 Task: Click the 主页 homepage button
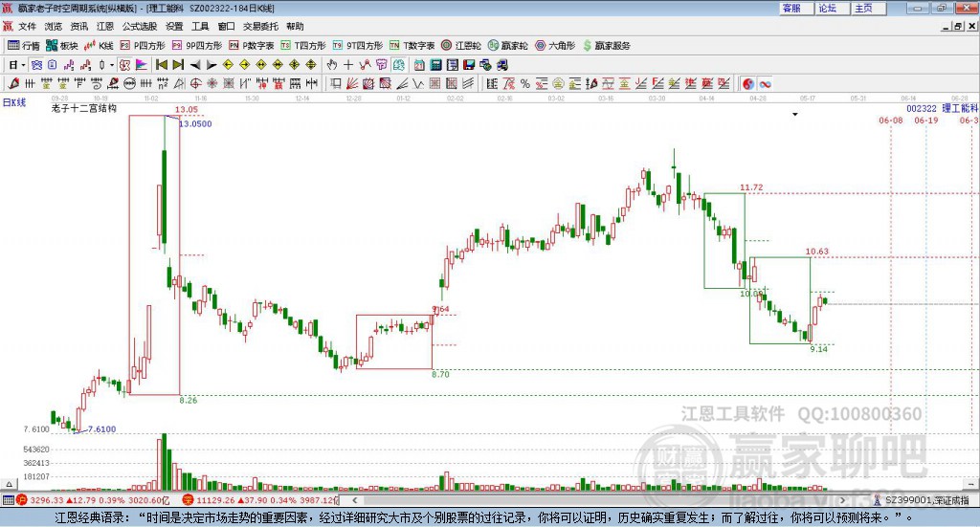tap(869, 8)
